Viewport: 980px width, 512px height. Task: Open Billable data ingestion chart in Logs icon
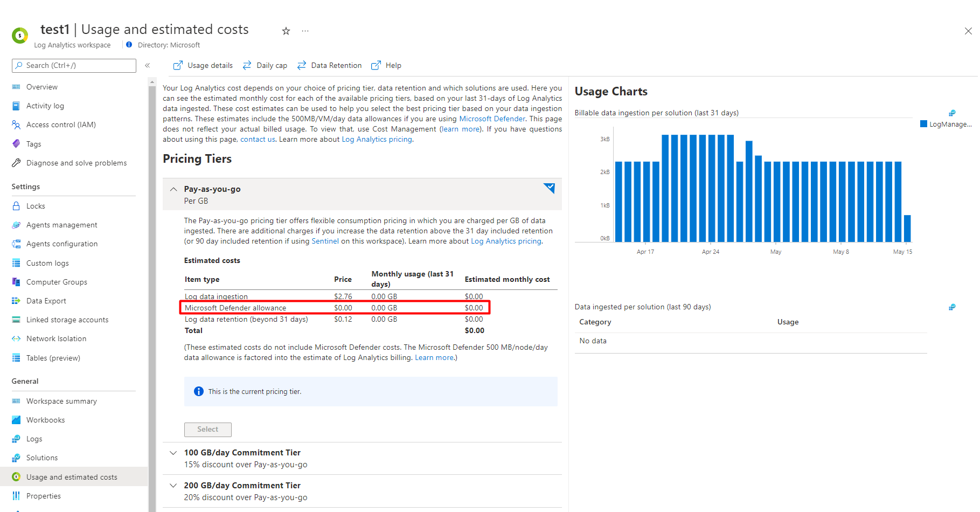point(952,113)
